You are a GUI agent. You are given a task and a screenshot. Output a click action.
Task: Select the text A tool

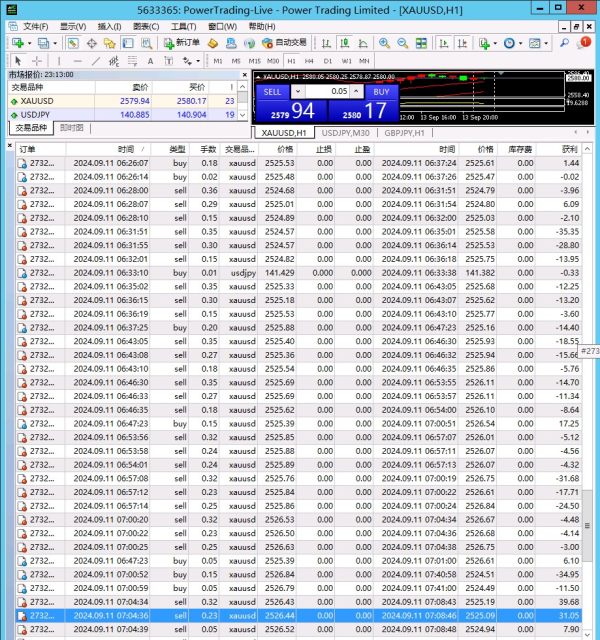coord(150,61)
